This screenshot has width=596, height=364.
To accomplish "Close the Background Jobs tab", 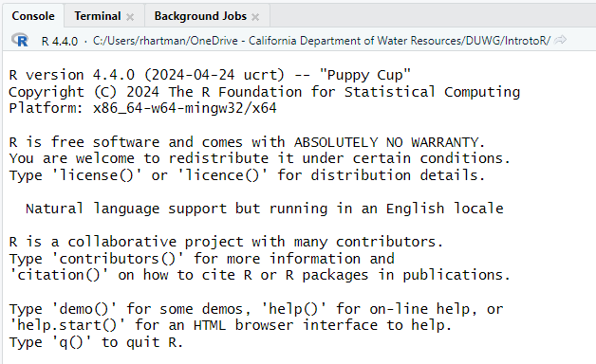I will (x=255, y=17).
